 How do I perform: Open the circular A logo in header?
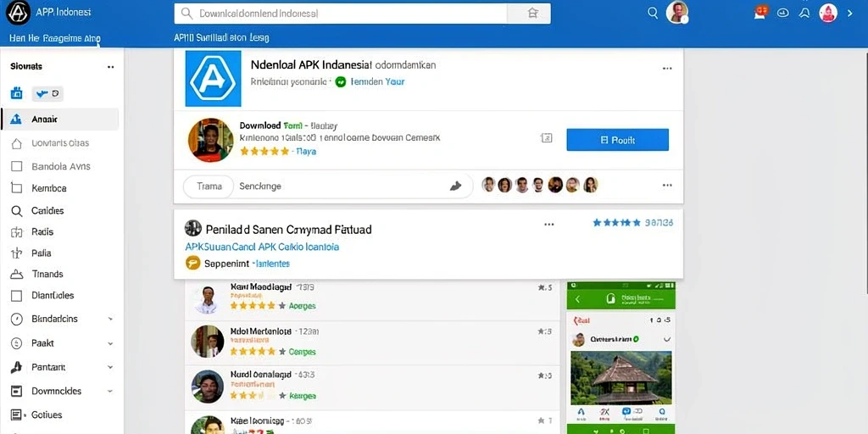click(19, 13)
